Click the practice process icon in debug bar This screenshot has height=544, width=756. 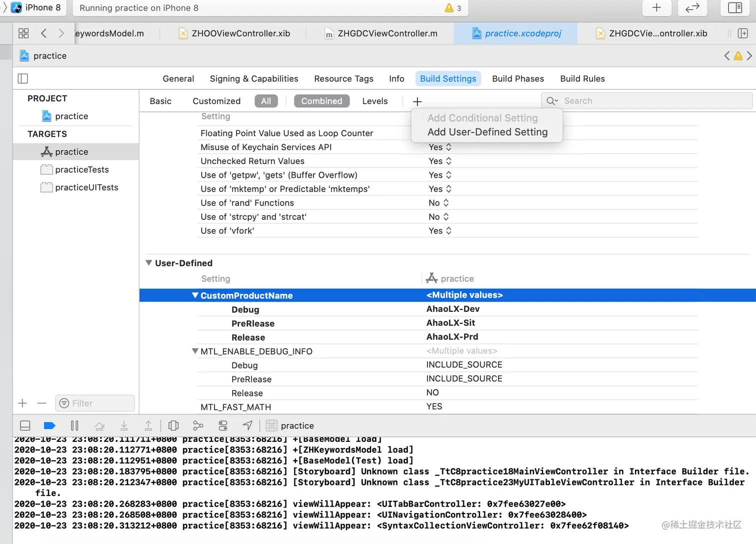point(271,426)
